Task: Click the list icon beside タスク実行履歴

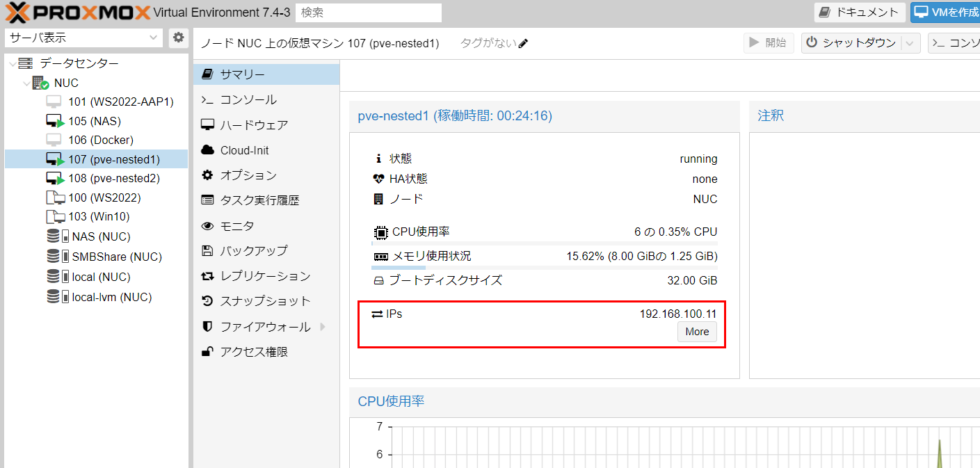Action: pos(207,200)
